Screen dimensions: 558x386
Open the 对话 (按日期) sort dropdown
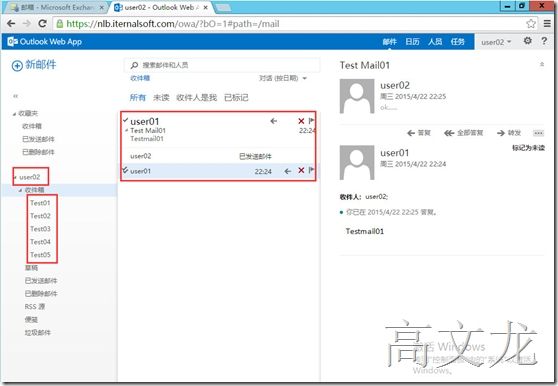(x=283, y=78)
